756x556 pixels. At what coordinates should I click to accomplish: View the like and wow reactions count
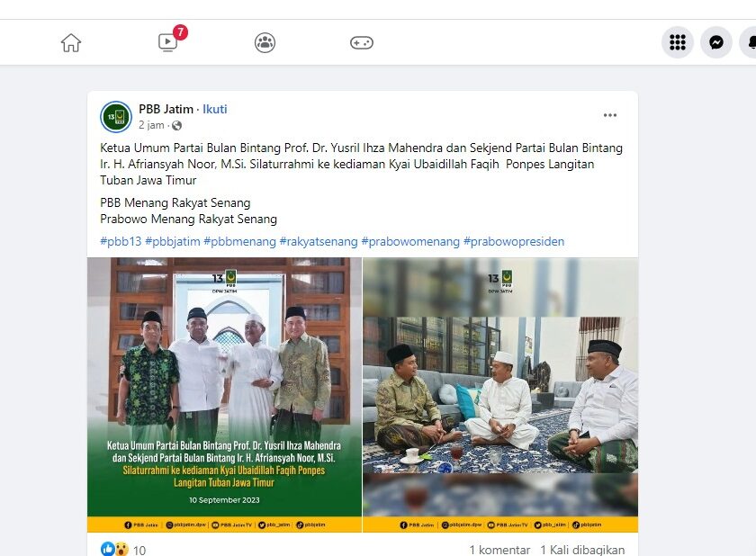123,550
